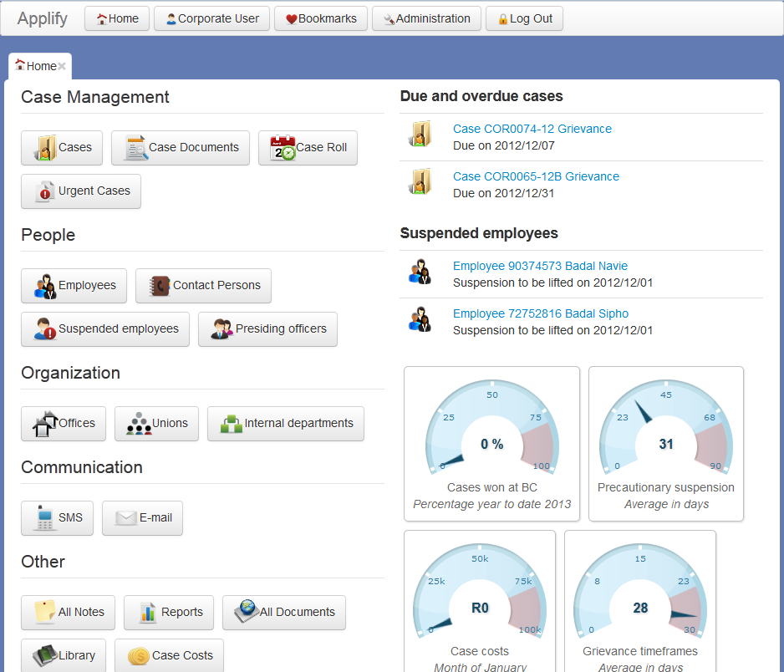
Task: Click 'Due on 2012/12/31' text
Action: click(x=503, y=194)
